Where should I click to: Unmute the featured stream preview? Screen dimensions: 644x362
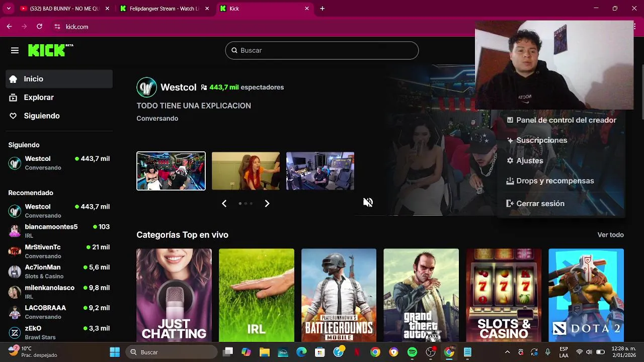click(368, 202)
